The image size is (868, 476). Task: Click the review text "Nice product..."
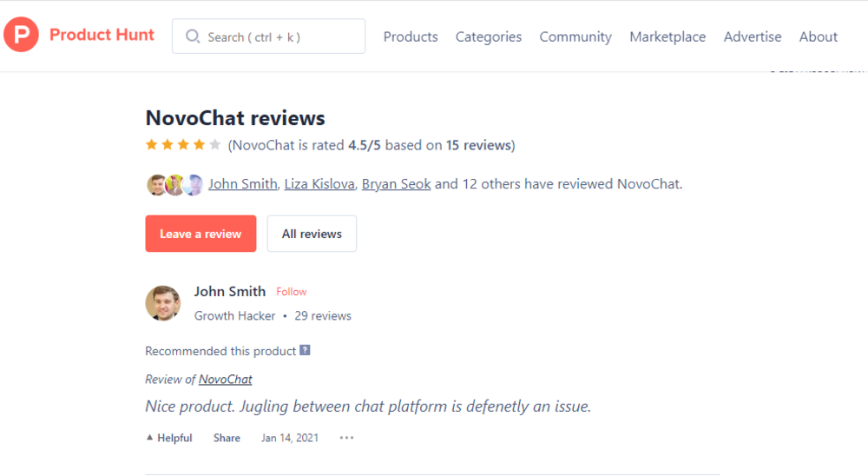368,407
